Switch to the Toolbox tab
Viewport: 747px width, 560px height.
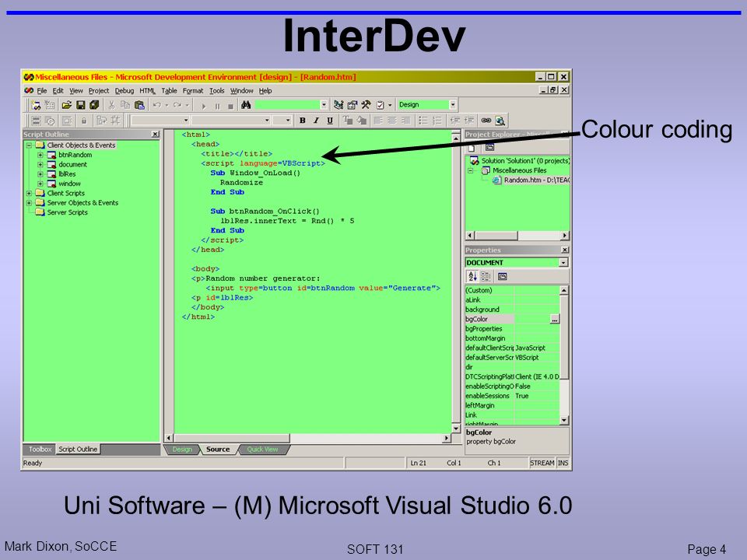(x=40, y=449)
